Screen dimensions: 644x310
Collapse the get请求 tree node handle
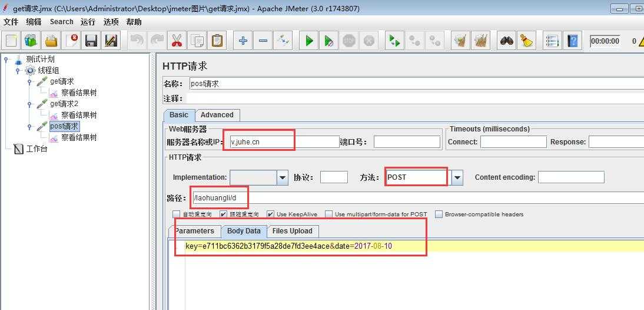tap(29, 82)
